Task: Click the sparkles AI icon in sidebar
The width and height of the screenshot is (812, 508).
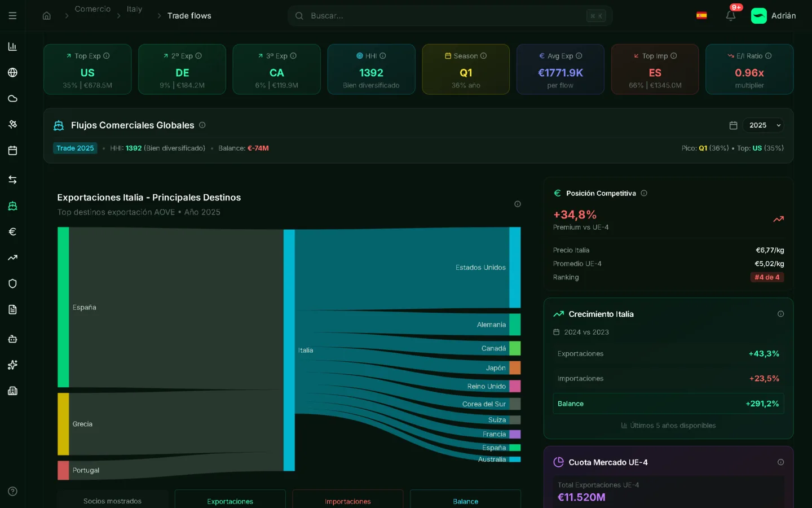Action: [12, 365]
